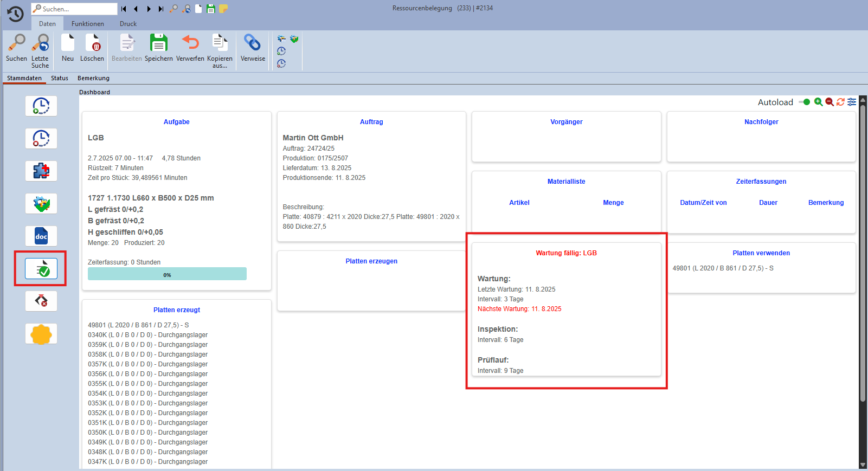Click the Löschen delete icon
This screenshot has height=471, width=868.
92,43
